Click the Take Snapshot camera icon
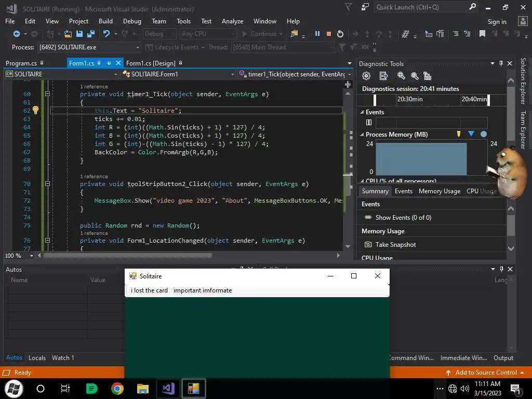The image size is (532, 399). tap(368, 245)
